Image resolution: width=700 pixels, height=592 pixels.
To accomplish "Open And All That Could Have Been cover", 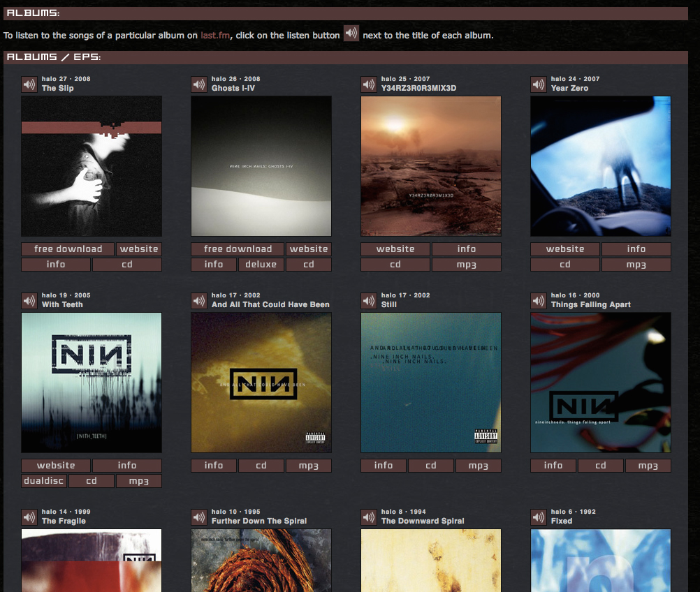I will tap(261, 383).
